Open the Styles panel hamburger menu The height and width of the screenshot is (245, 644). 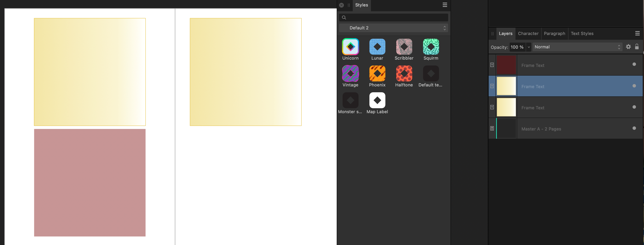(445, 5)
